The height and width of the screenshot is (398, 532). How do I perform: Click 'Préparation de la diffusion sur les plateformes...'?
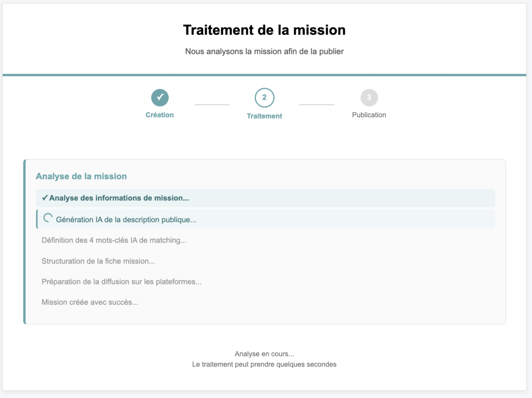coord(122,282)
